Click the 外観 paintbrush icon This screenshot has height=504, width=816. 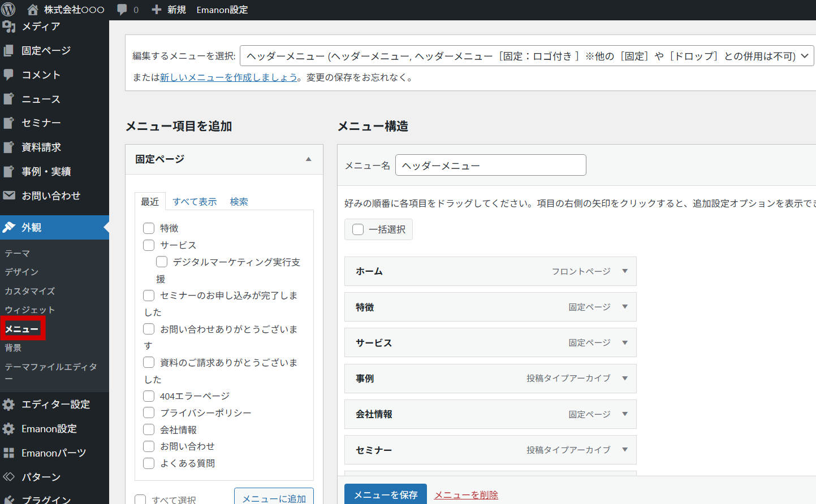pos(8,227)
